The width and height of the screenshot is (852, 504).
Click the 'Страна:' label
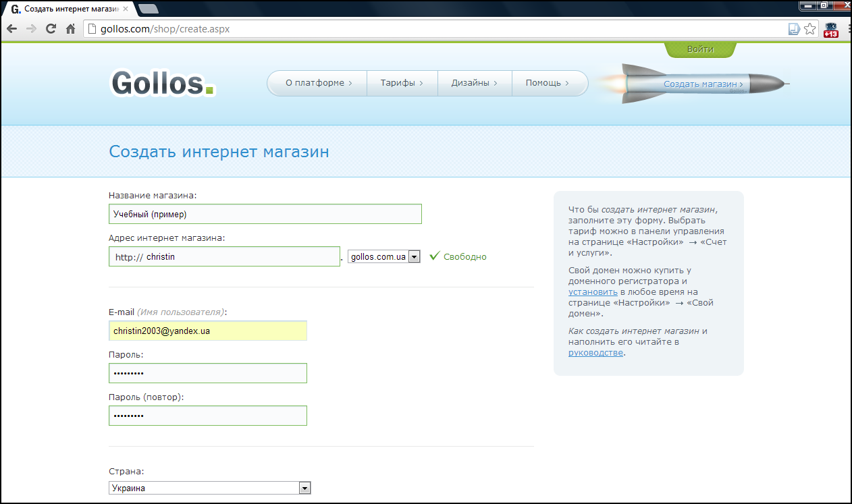coord(126,472)
